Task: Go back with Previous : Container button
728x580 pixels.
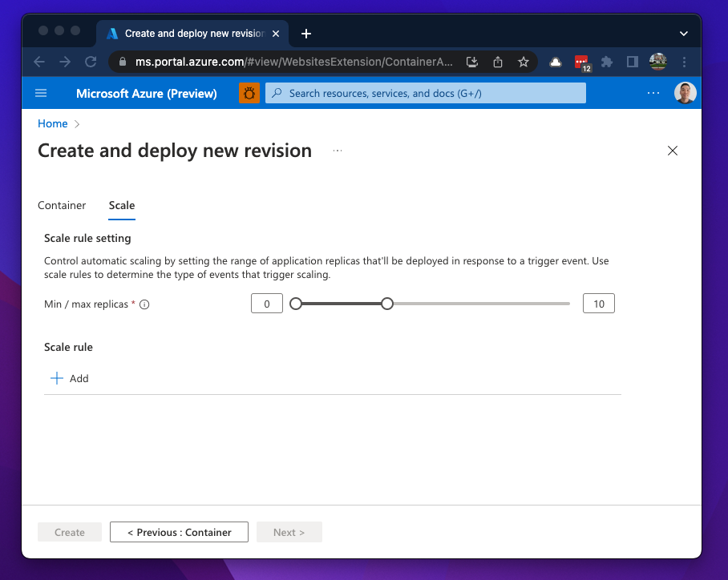Action: (179, 532)
